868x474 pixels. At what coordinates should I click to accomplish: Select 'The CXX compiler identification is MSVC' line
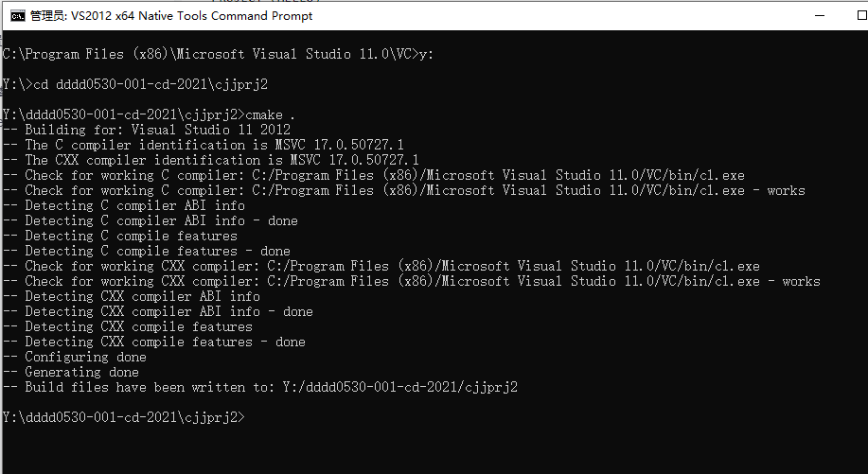tap(211, 161)
